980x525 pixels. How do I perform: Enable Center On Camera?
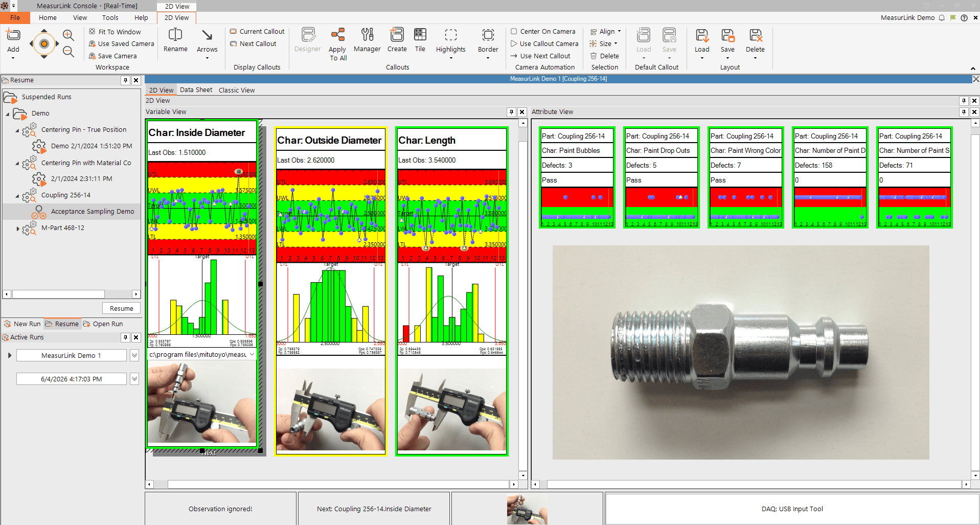pyautogui.click(x=543, y=32)
